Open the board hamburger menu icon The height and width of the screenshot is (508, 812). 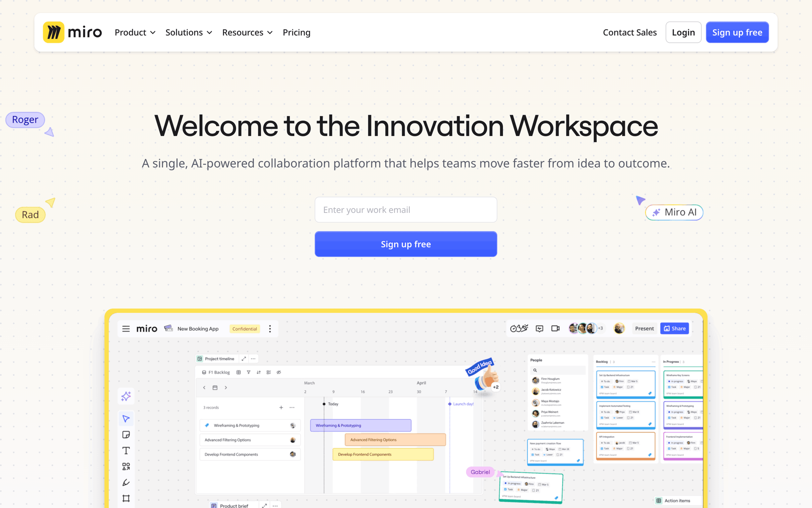pyautogui.click(x=126, y=329)
